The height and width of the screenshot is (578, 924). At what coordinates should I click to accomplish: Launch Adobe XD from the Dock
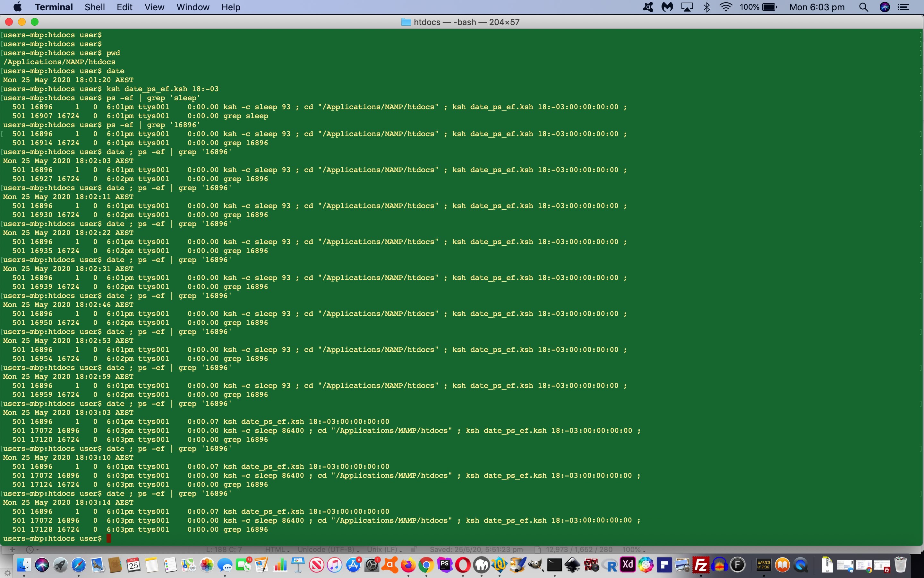coord(628,565)
